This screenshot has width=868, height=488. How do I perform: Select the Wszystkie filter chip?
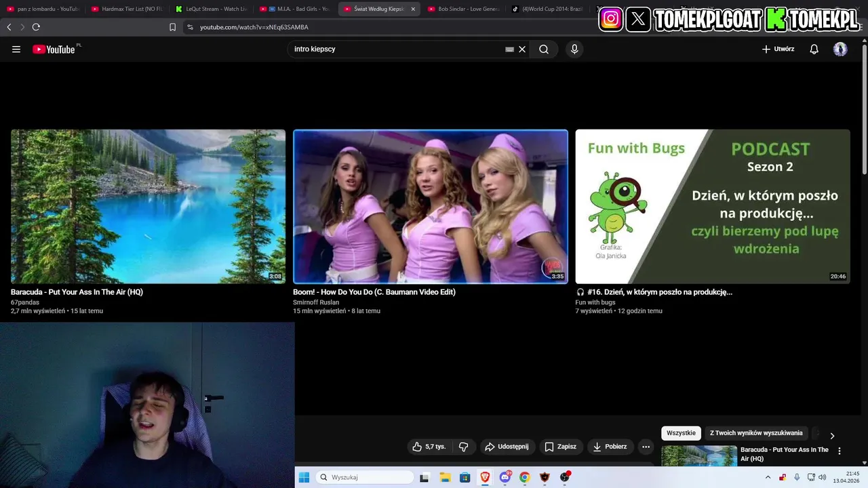tap(681, 433)
